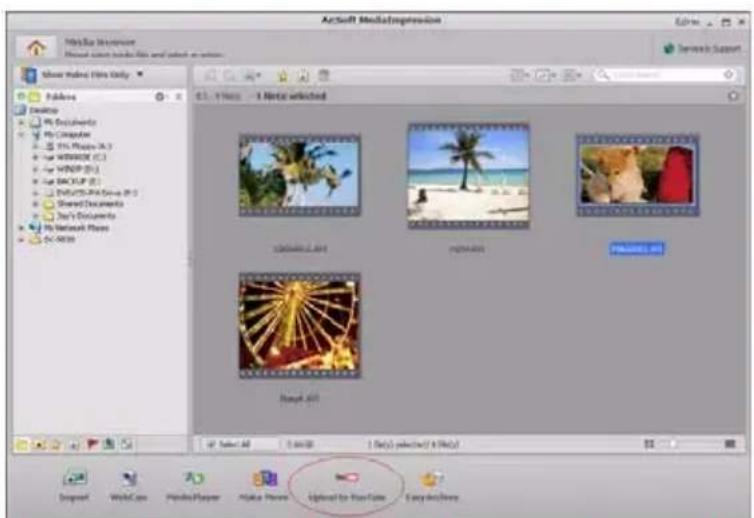Viewport: 754px width, 518px height.
Task: Collapse the My Computer tree node
Action: pyautogui.click(x=21, y=135)
